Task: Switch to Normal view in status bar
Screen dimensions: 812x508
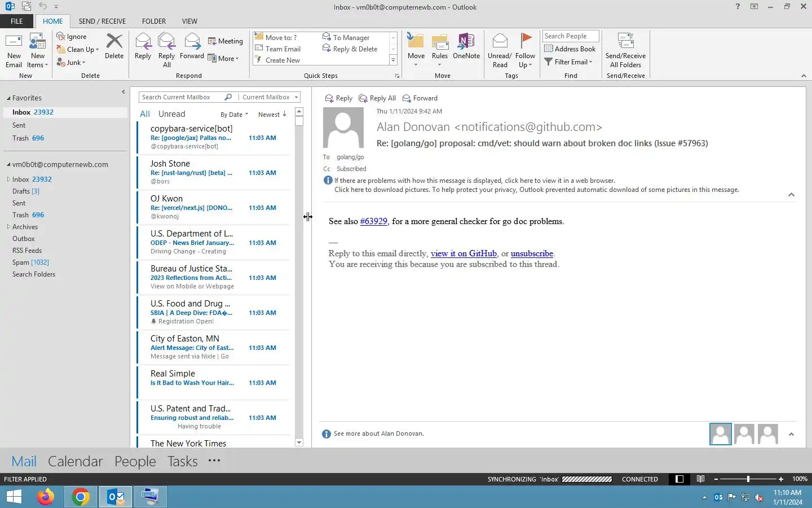Action: (679, 479)
